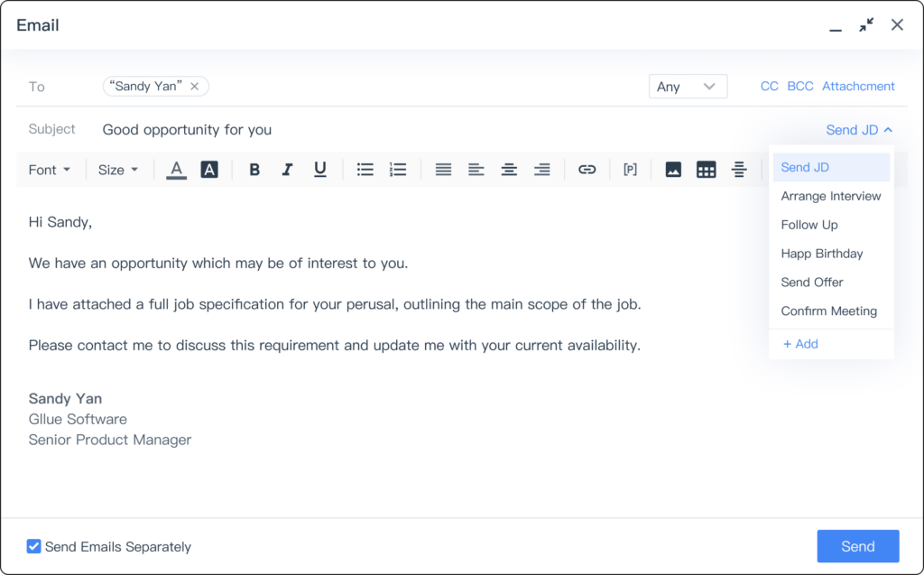Apply italic formatting to text
924x575 pixels.
point(287,169)
